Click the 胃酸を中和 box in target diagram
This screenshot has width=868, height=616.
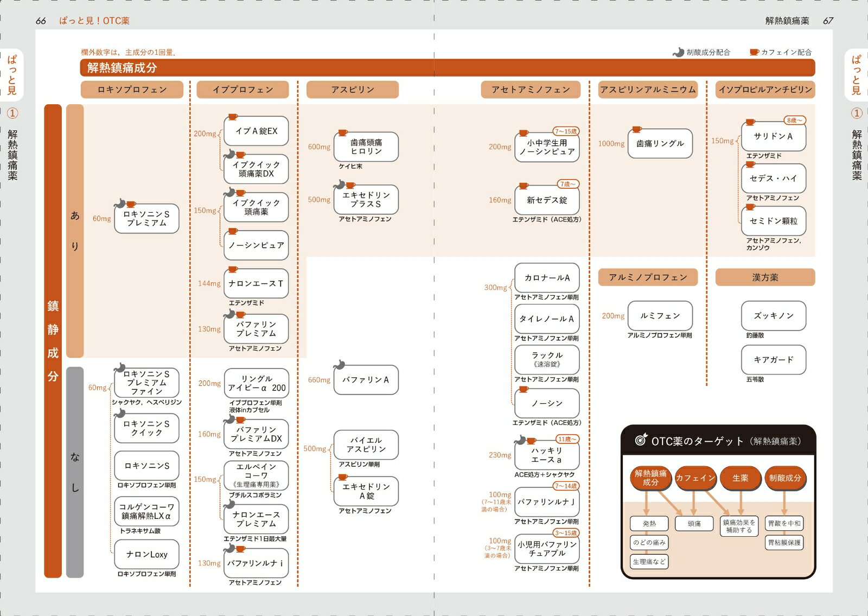[784, 524]
